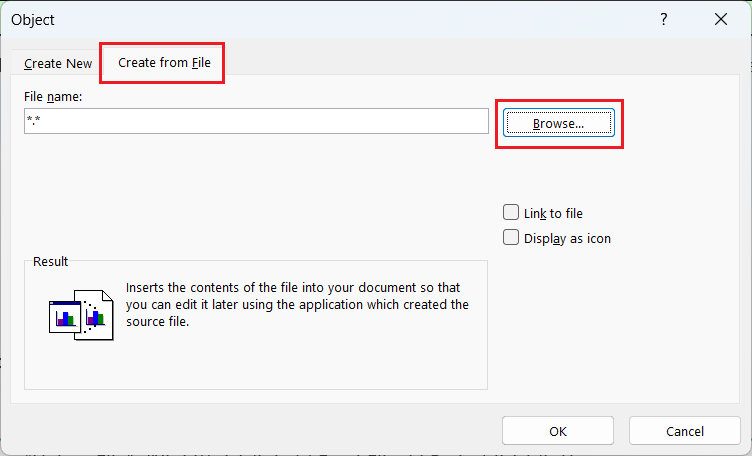Switch to the Create New tab
This screenshot has height=456, width=752.
[x=58, y=63]
